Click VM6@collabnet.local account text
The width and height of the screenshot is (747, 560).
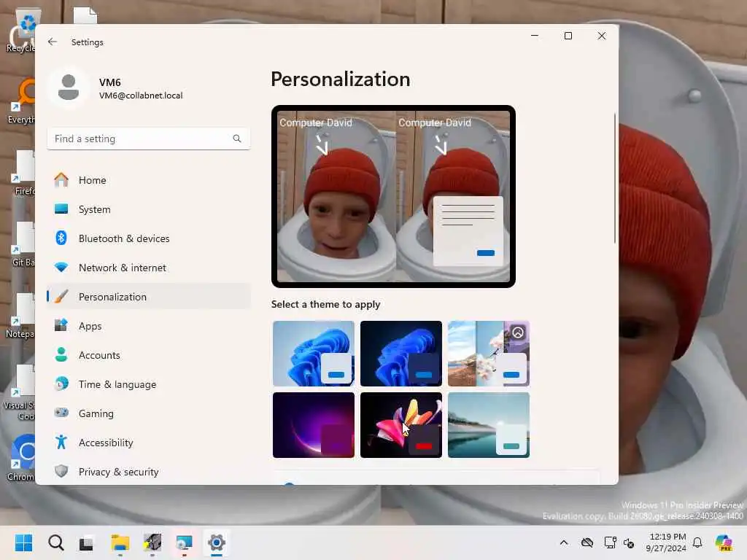pos(141,96)
